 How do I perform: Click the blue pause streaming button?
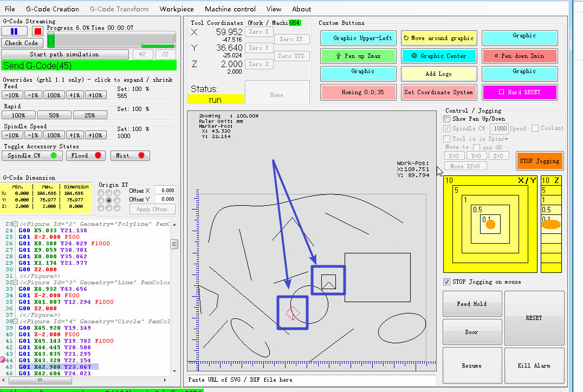point(14,31)
